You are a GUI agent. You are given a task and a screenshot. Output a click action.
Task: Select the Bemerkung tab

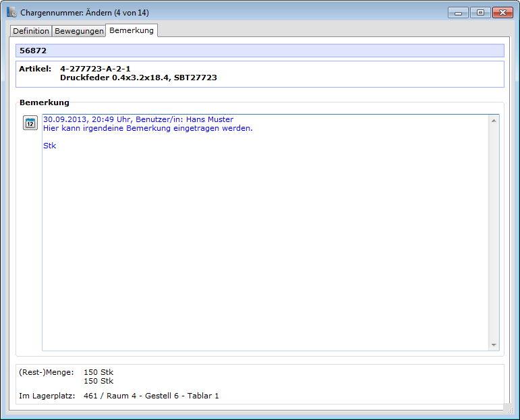tap(132, 30)
